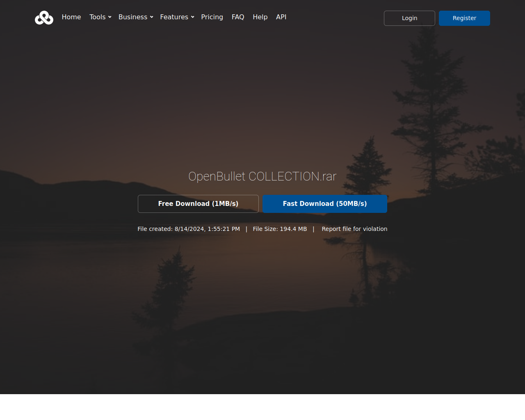Start Free Download (1MB/s)
This screenshot has height=420, width=525.
[198, 204]
